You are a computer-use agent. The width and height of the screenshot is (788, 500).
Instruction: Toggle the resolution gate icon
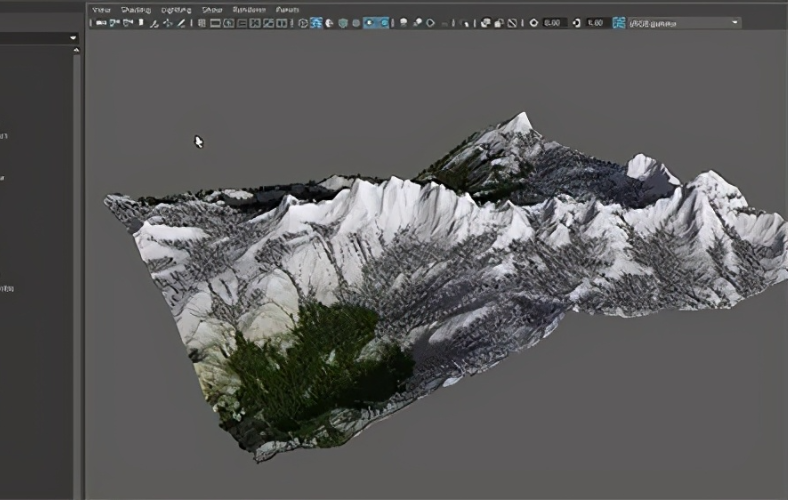[229, 23]
